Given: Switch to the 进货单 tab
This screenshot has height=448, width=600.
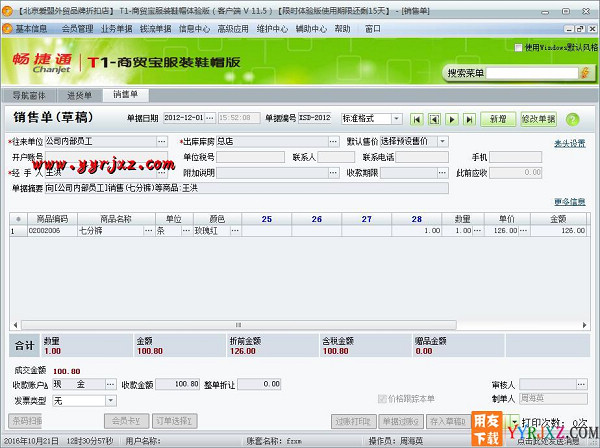Looking at the screenshot, I should (x=80, y=95).
